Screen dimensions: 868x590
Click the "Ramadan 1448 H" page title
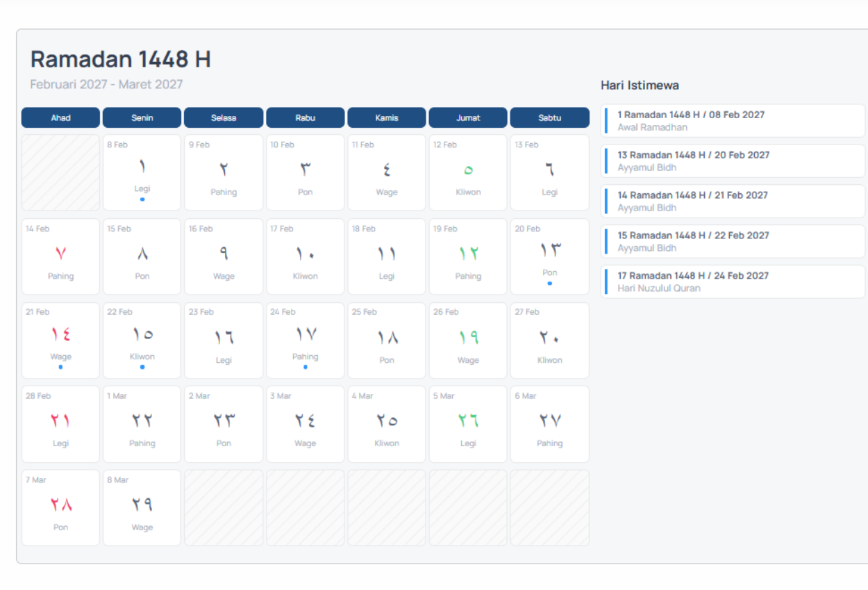point(121,60)
